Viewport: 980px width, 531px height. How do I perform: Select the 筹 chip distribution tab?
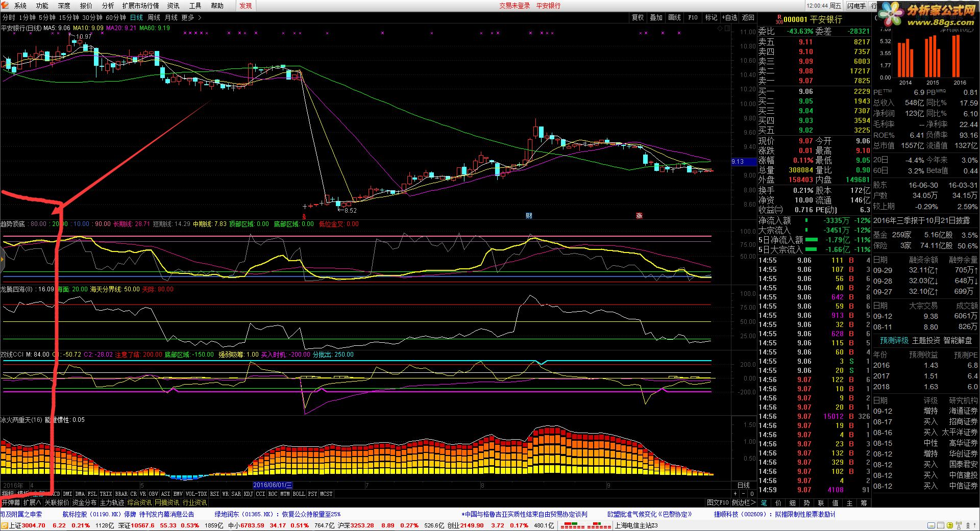(864, 502)
